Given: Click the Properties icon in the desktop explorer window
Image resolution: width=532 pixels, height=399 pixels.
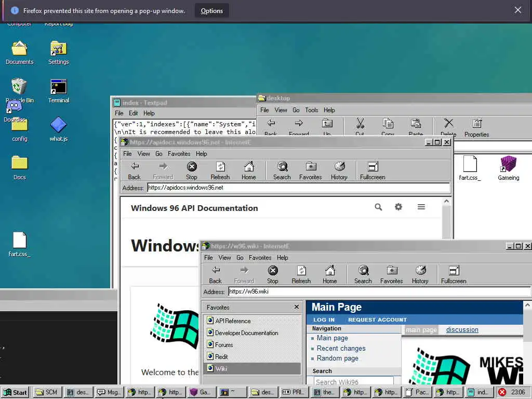Looking at the screenshot, I should 477,128.
